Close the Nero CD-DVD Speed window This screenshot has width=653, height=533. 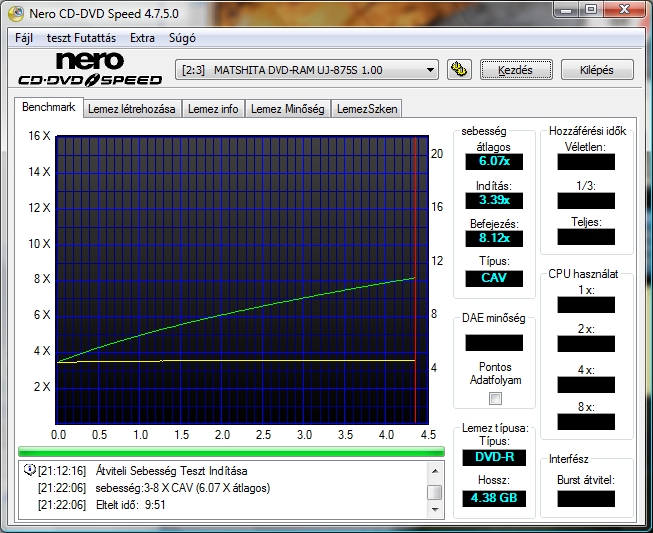pyautogui.click(x=624, y=10)
